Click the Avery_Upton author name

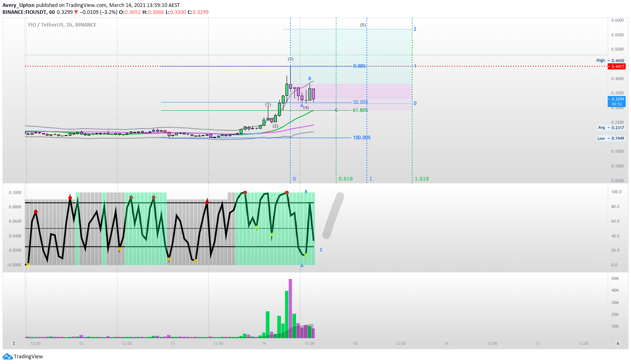(x=18, y=5)
